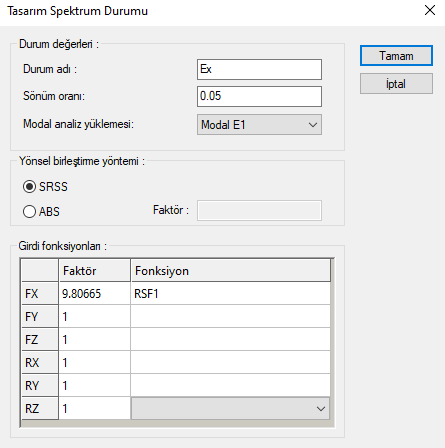Click the İptal button
The height and width of the screenshot is (448, 445).
click(x=396, y=84)
